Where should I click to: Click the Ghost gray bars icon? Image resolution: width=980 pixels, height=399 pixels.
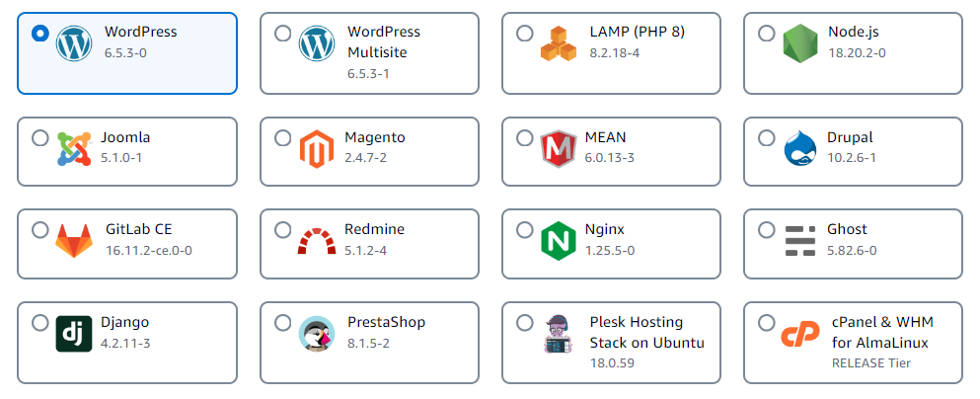click(x=800, y=241)
